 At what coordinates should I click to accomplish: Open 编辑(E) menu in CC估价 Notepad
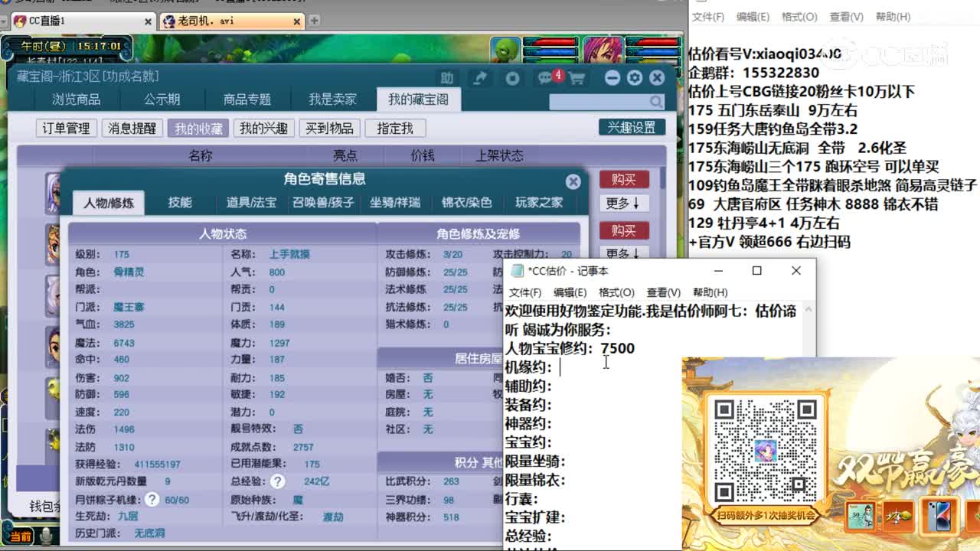pyautogui.click(x=570, y=292)
